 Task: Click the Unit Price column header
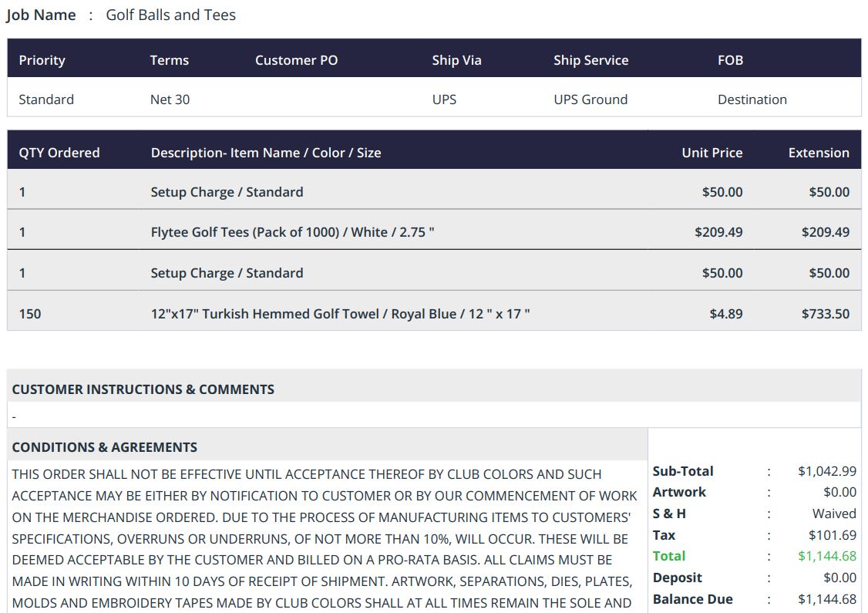click(x=712, y=153)
